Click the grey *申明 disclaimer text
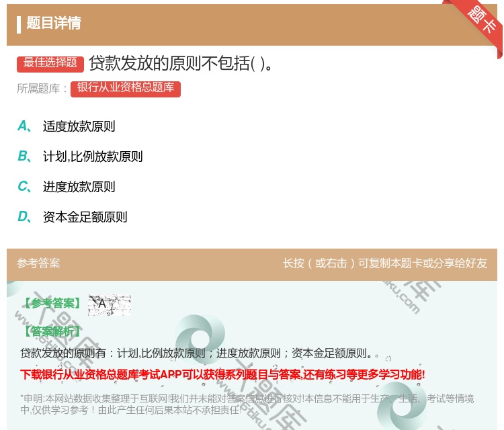 point(247,404)
